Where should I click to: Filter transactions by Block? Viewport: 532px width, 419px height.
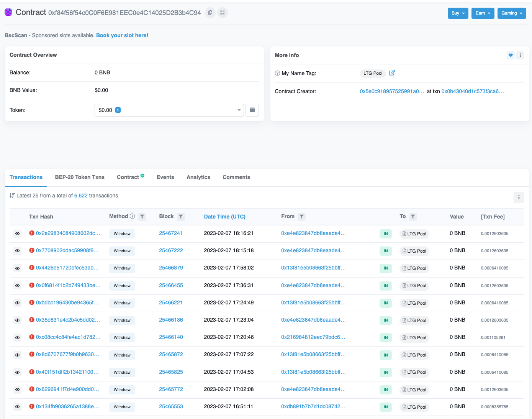[x=181, y=217]
